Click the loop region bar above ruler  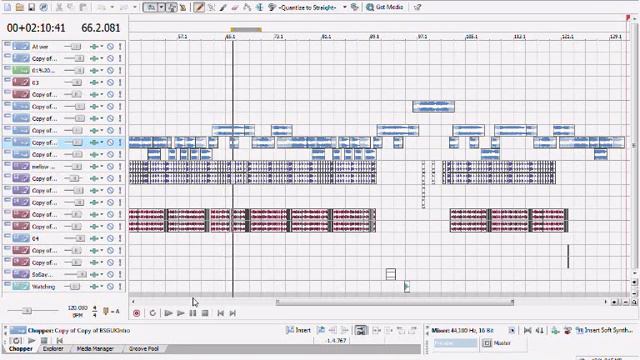[x=246, y=29]
